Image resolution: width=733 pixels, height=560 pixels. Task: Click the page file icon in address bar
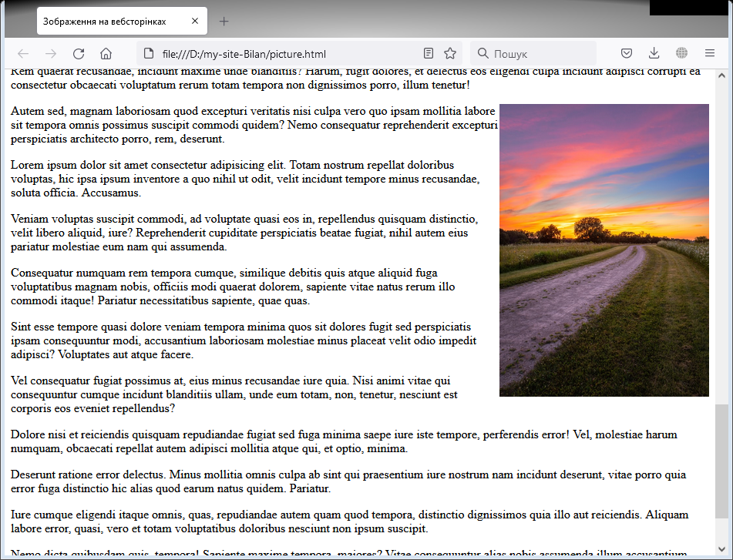(149, 53)
